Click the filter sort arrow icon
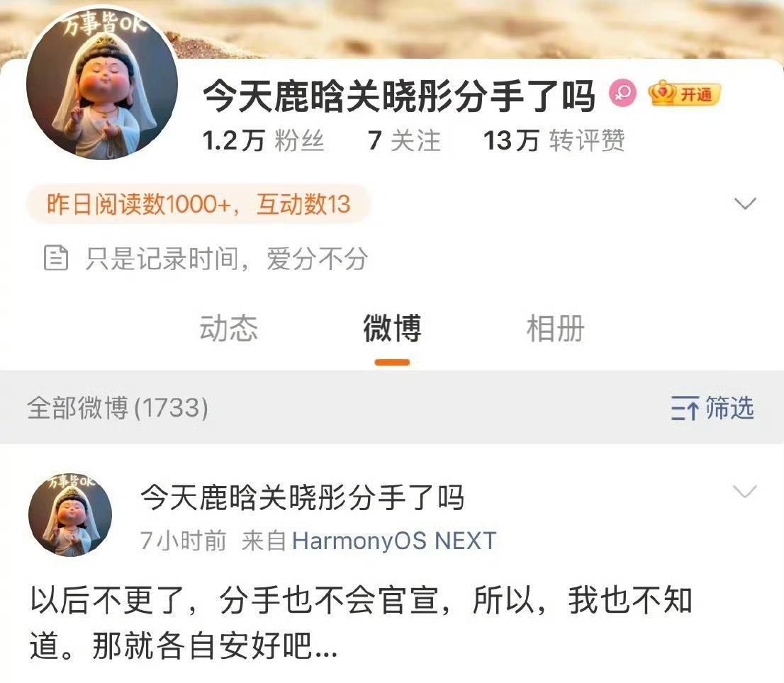The image size is (784, 683). 685,408
